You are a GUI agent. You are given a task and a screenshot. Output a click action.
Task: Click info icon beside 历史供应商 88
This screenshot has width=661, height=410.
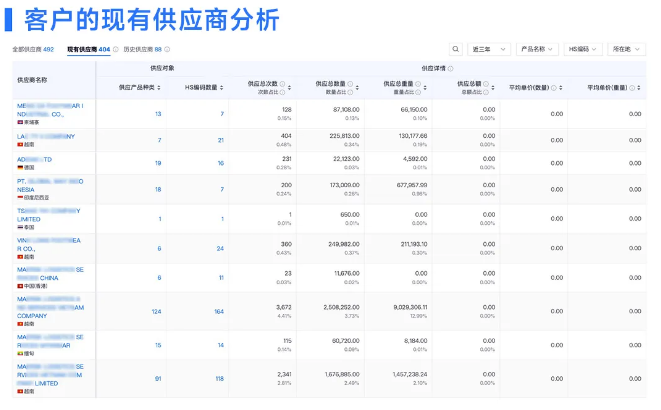pyautogui.click(x=166, y=49)
